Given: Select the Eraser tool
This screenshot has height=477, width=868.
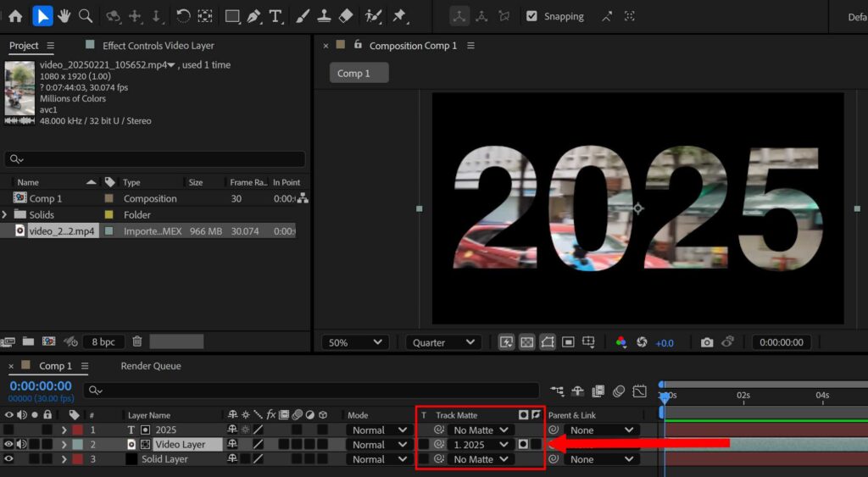Looking at the screenshot, I should [346, 16].
